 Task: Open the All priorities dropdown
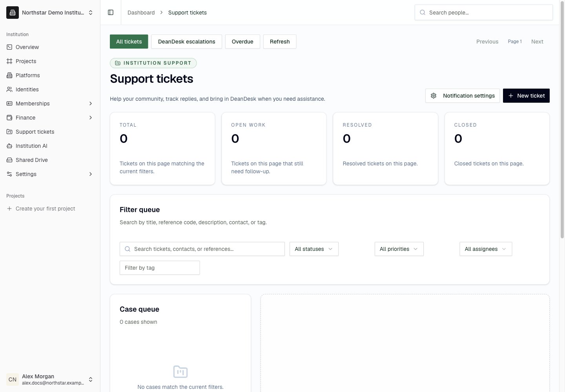coord(399,249)
